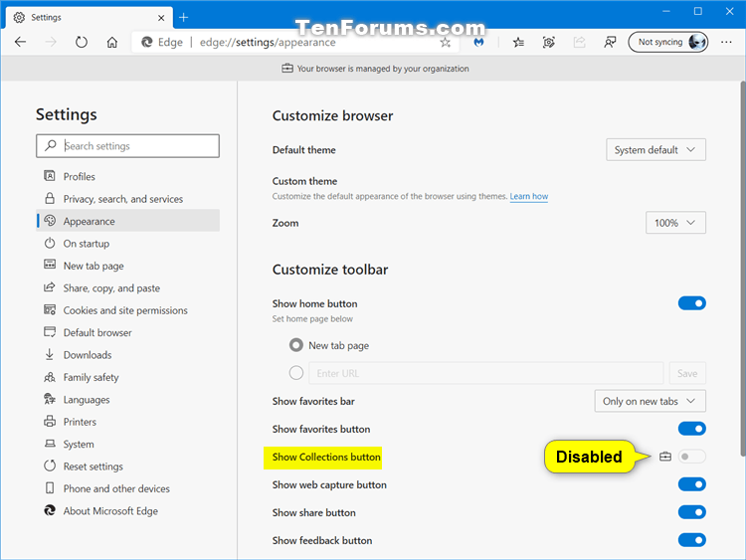746x560 pixels.
Task: Toggle Show Collections button switch
Action: pyautogui.click(x=691, y=457)
